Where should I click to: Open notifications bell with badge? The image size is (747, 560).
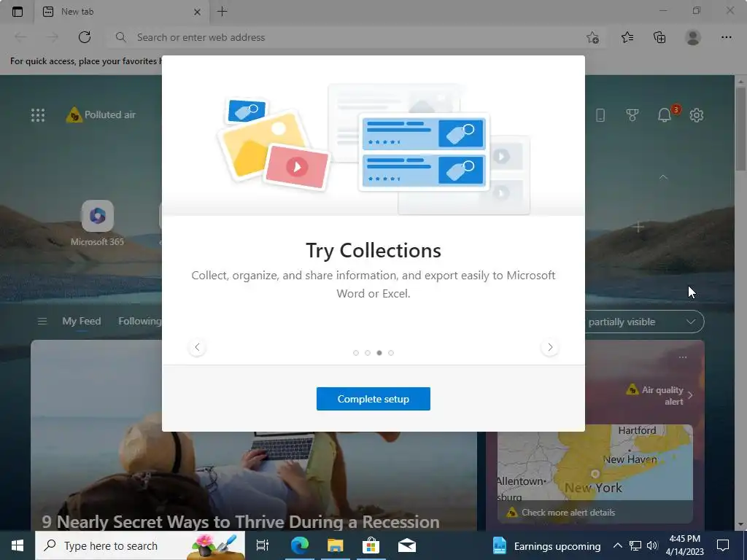click(x=665, y=114)
